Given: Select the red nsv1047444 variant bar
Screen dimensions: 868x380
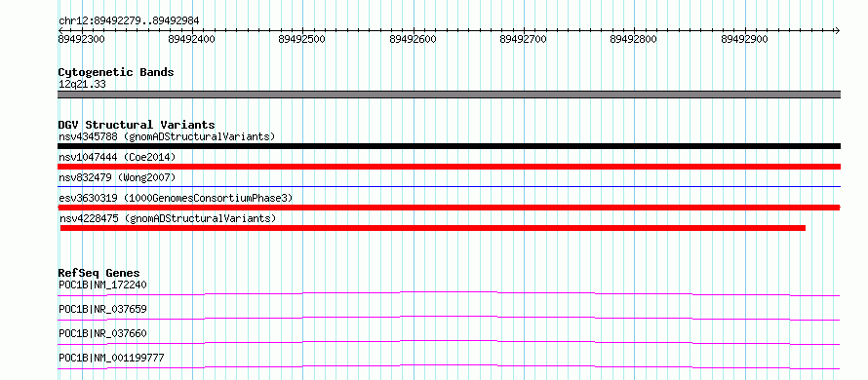Looking at the screenshot, I should [x=449, y=167].
